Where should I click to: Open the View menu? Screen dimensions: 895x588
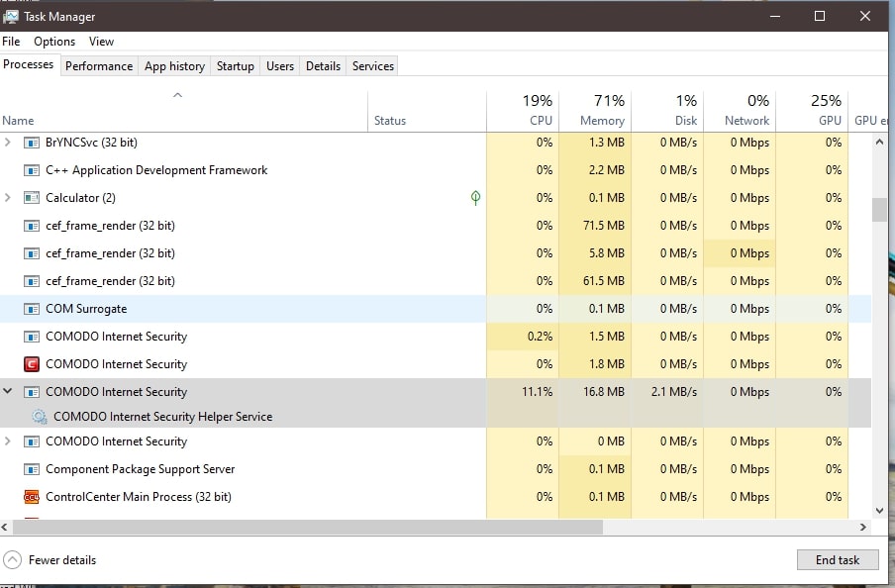(101, 42)
